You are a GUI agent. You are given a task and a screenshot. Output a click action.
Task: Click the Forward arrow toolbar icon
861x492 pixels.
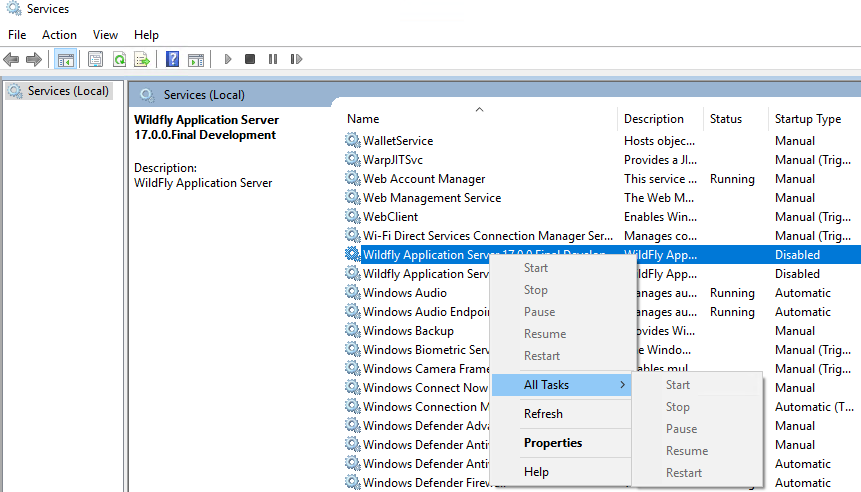[34, 59]
